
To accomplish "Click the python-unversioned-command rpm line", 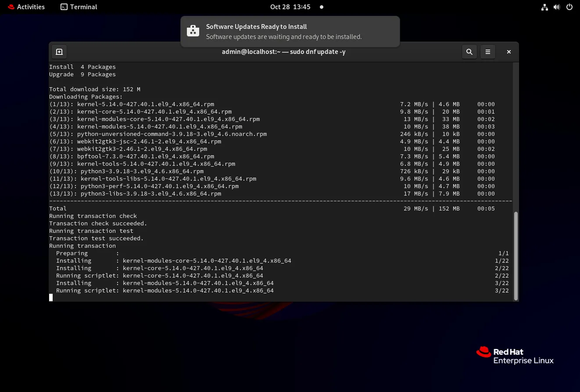I will [272, 134].
